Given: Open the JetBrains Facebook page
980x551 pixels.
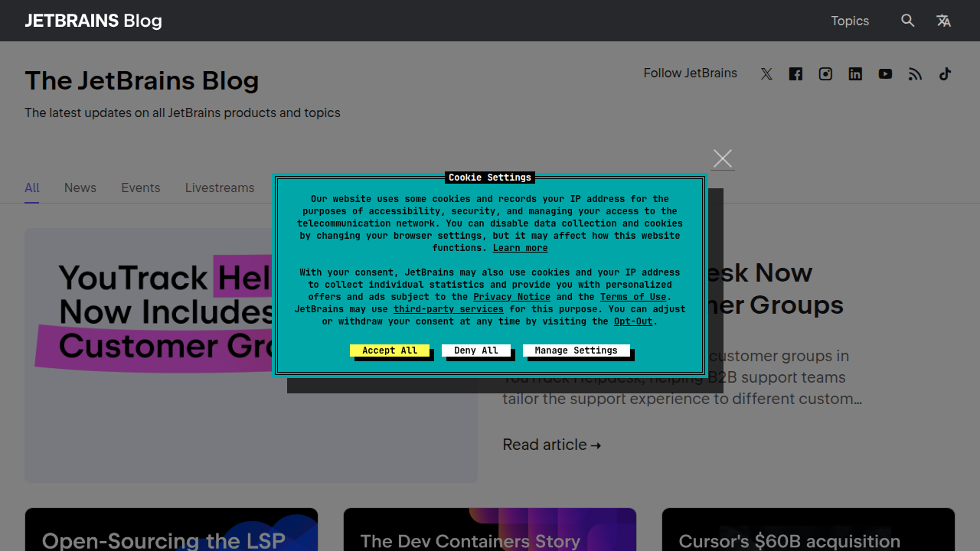Looking at the screenshot, I should coord(795,74).
